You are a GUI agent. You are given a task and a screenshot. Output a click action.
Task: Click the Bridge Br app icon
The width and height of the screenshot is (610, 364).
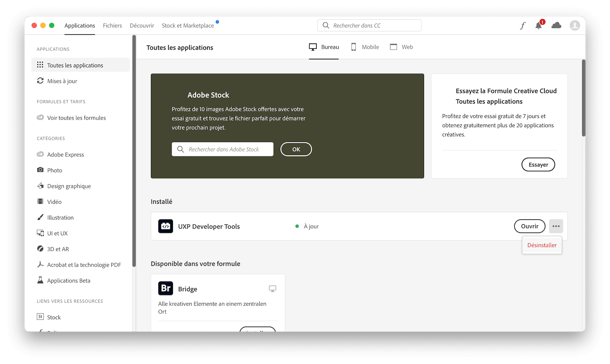click(165, 288)
